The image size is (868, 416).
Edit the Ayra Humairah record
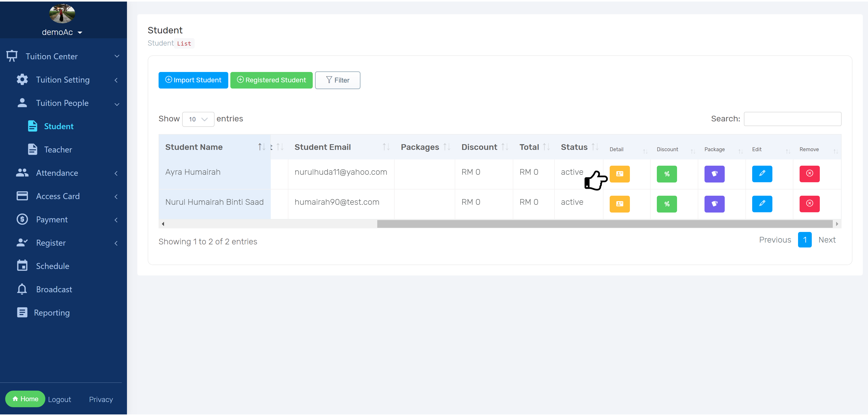762,174
